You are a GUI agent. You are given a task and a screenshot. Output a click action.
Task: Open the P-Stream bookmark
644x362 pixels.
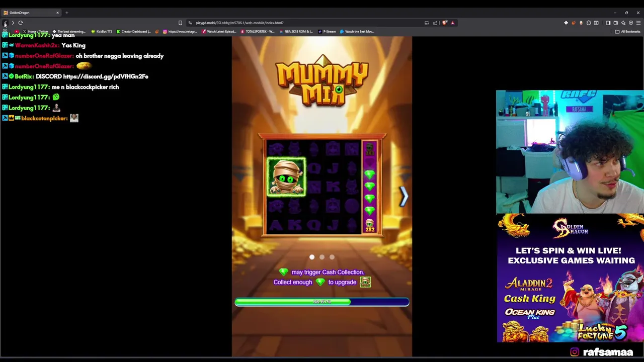pos(327,31)
